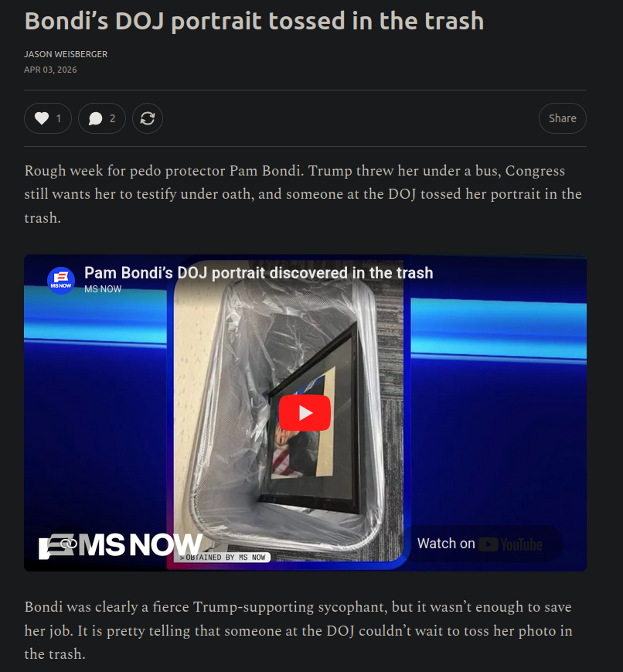
Task: Open video title 'Pam Bondi's DOJ portrait discovered'
Action: coord(258,273)
